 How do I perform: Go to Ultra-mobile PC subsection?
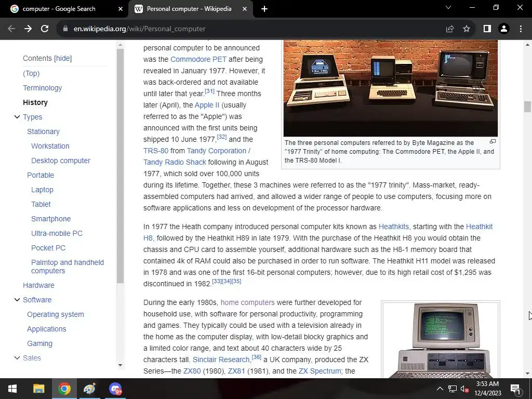coord(57,234)
